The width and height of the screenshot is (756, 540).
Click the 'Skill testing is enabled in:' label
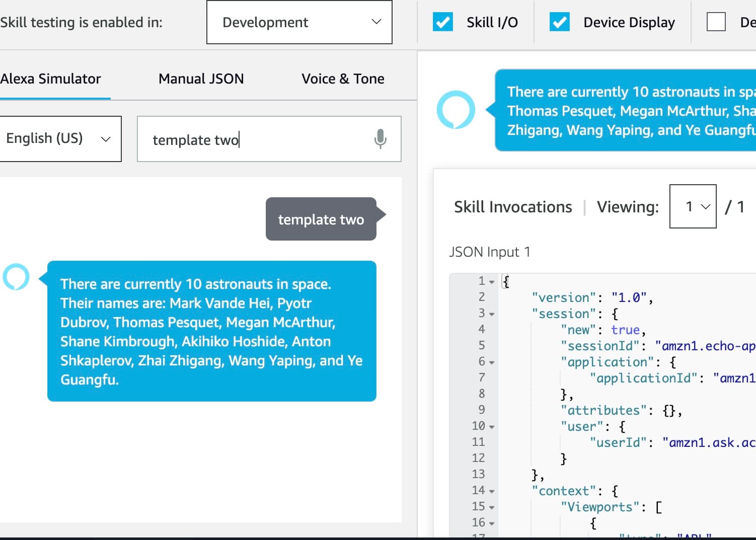pyautogui.click(x=82, y=23)
